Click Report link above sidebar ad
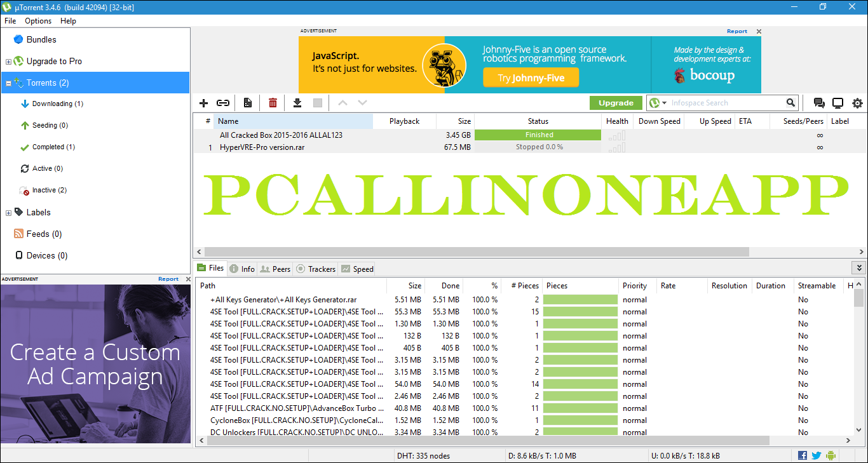This screenshot has height=463, width=868. click(x=168, y=279)
